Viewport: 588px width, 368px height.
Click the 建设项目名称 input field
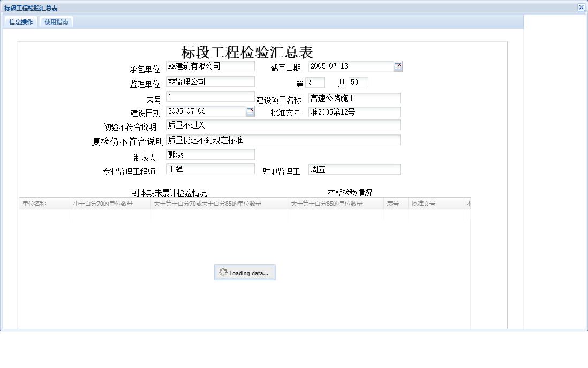(353, 98)
